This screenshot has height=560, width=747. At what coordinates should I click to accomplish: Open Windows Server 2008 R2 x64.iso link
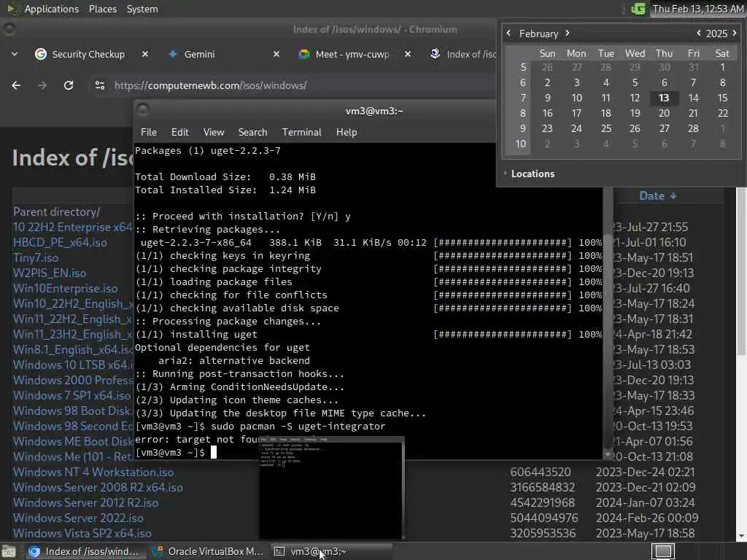coord(98,487)
